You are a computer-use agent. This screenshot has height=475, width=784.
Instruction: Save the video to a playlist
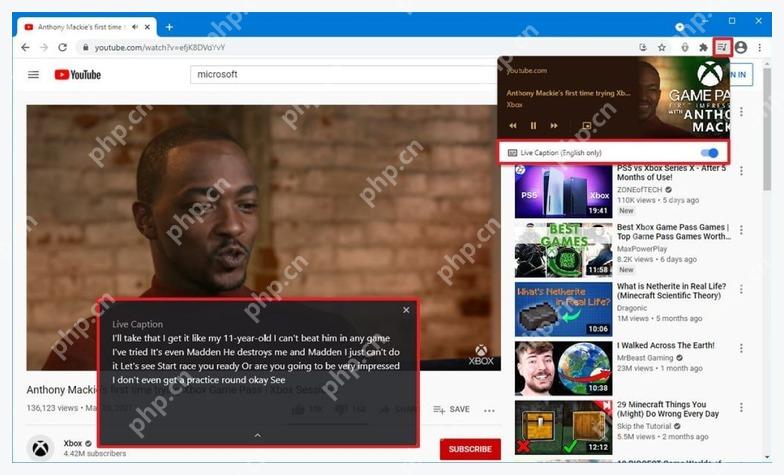(452, 410)
